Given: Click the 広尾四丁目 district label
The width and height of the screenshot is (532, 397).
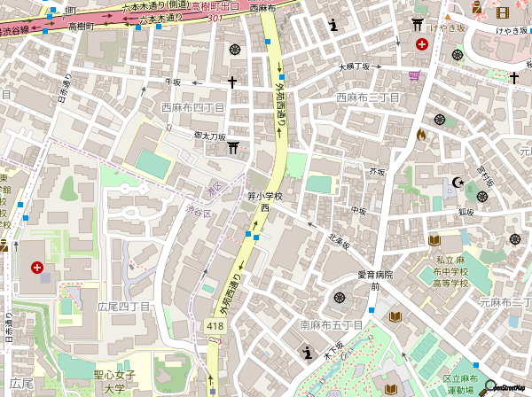Looking at the screenshot, I should (x=124, y=306).
